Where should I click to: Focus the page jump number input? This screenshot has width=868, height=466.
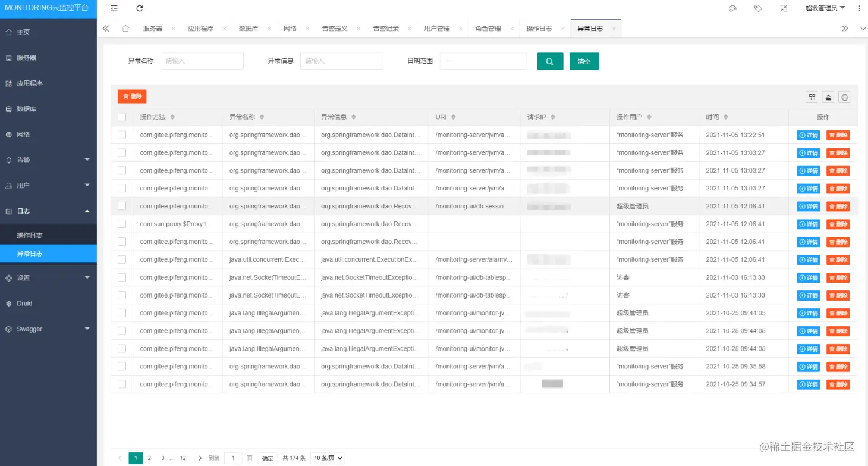click(x=233, y=458)
